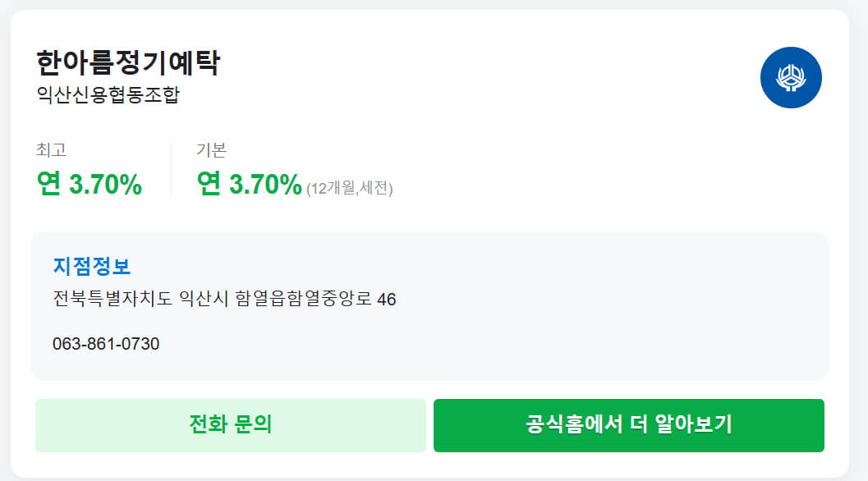
Task: Click the 3.70% rate under 기본
Action: tap(265, 185)
